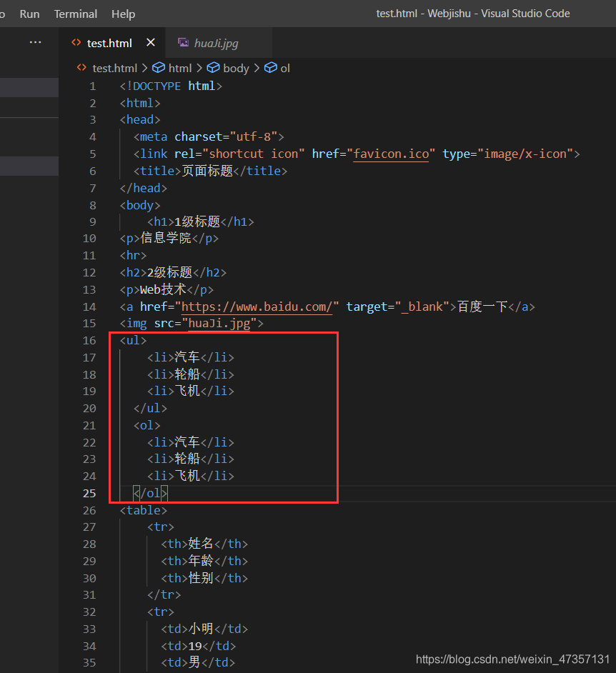Viewport: 616px width, 673px height.
Task: Click target="_blank" attribute on line 14
Action: coord(398,306)
